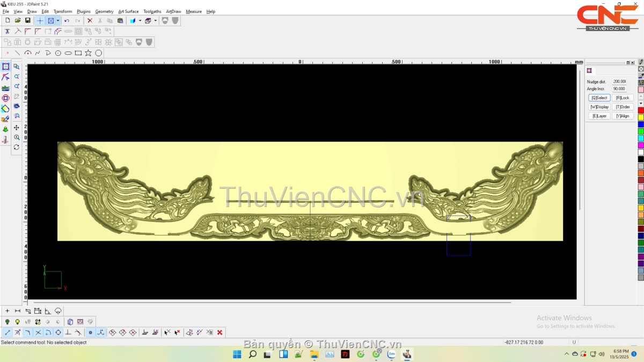Toggle the select tool in left toolbar
The width and height of the screenshot is (644, 362).
(5, 67)
